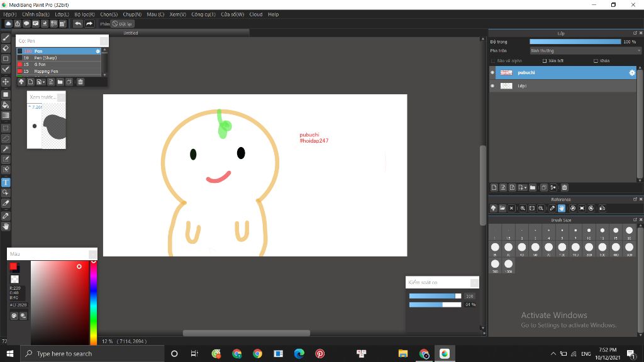The height and width of the screenshot is (362, 644).
Task: Click the red foreground color swatch
Action: point(13,266)
